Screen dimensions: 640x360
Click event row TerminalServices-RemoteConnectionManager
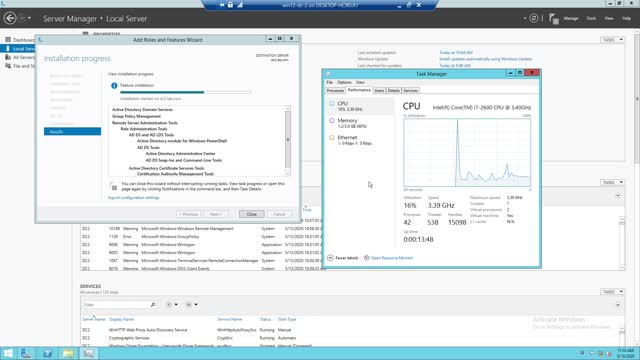coord(202,260)
